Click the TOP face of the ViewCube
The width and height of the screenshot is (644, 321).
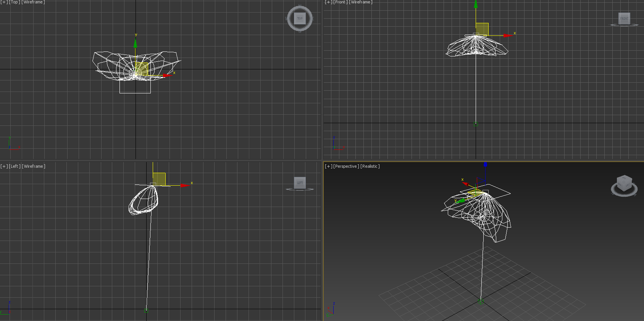tap(300, 18)
